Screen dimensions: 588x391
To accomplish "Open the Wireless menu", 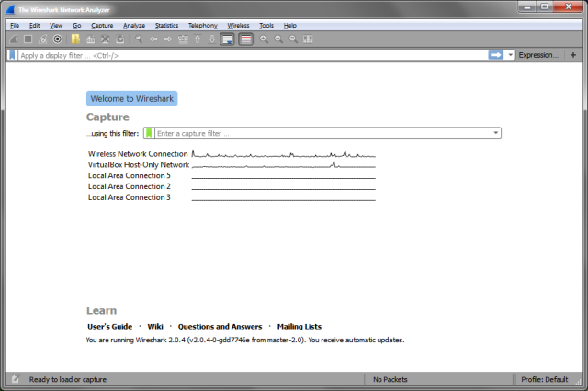I will coord(238,26).
